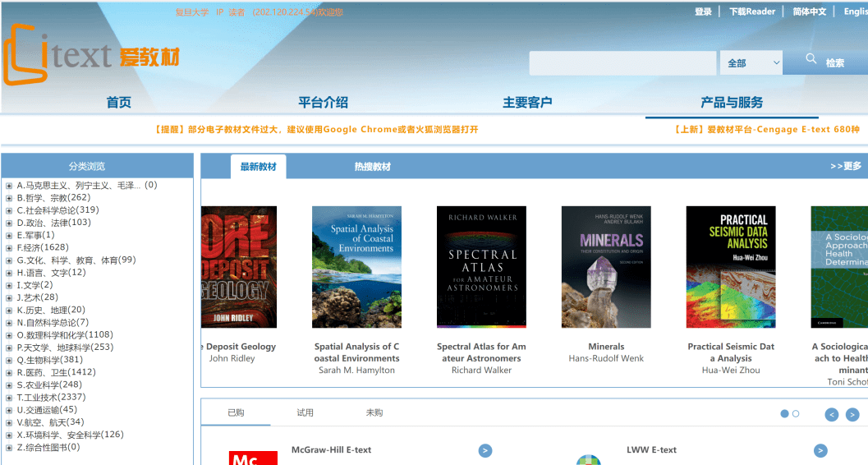This screenshot has height=465, width=868.
Task: Select the second carousel page dot
Action: click(796, 413)
